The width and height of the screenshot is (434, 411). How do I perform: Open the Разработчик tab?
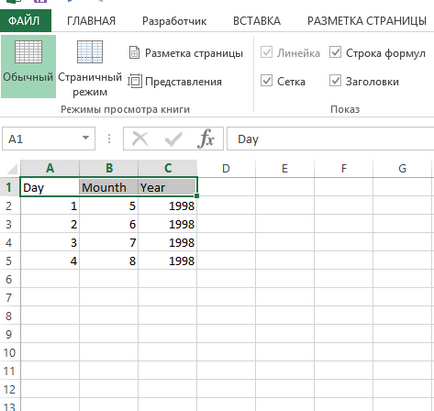click(x=174, y=21)
